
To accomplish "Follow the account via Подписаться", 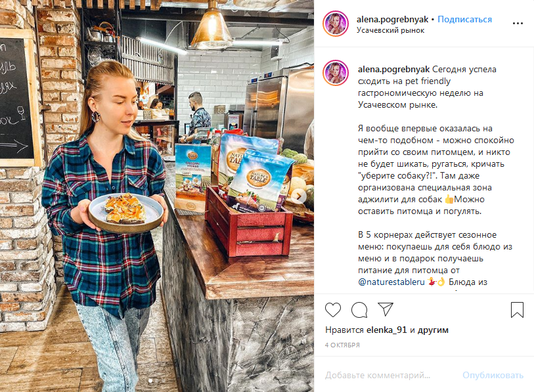I will click(x=464, y=20).
